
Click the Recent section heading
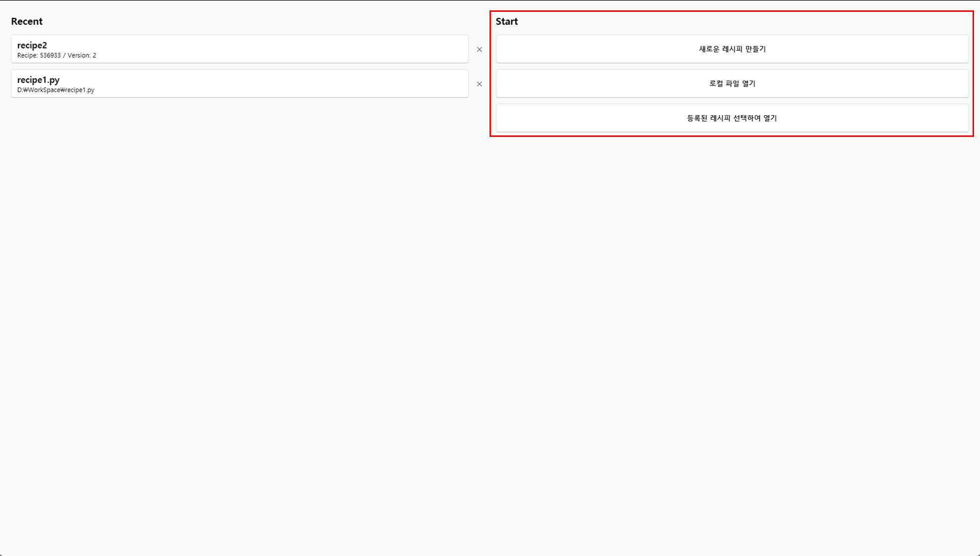[27, 21]
